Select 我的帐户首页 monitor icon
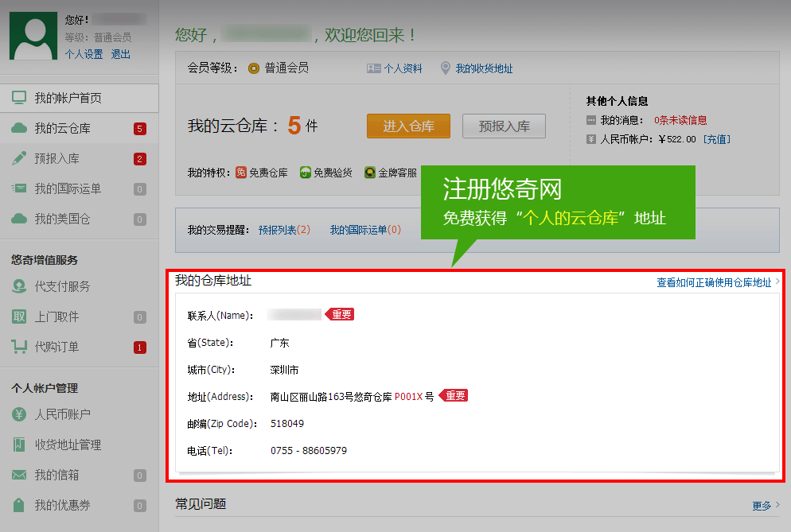 [19, 98]
